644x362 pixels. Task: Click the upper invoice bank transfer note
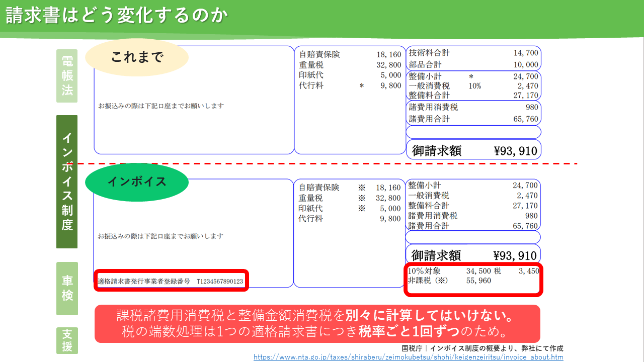[x=161, y=106]
